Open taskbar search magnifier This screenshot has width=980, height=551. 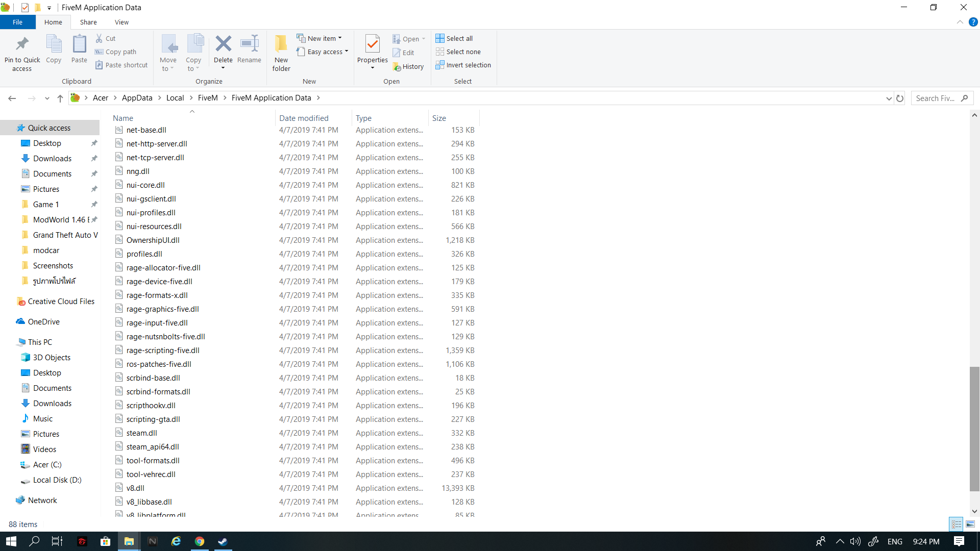click(34, 541)
